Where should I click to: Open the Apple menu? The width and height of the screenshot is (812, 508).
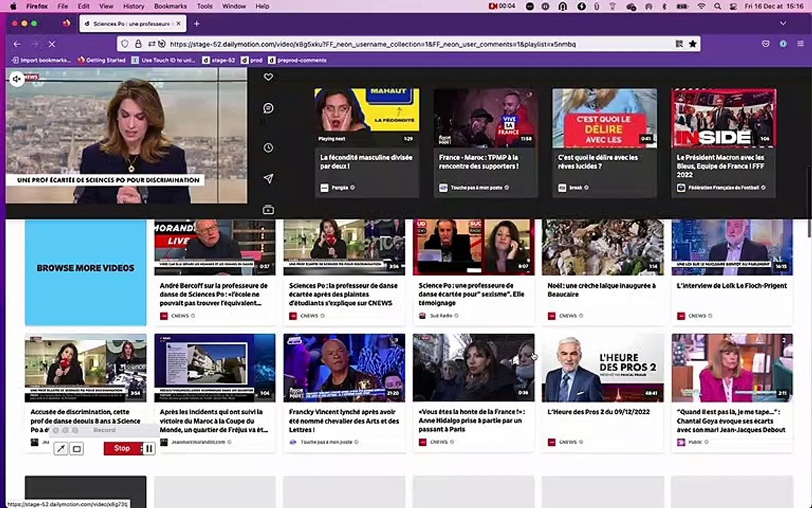(13, 6)
